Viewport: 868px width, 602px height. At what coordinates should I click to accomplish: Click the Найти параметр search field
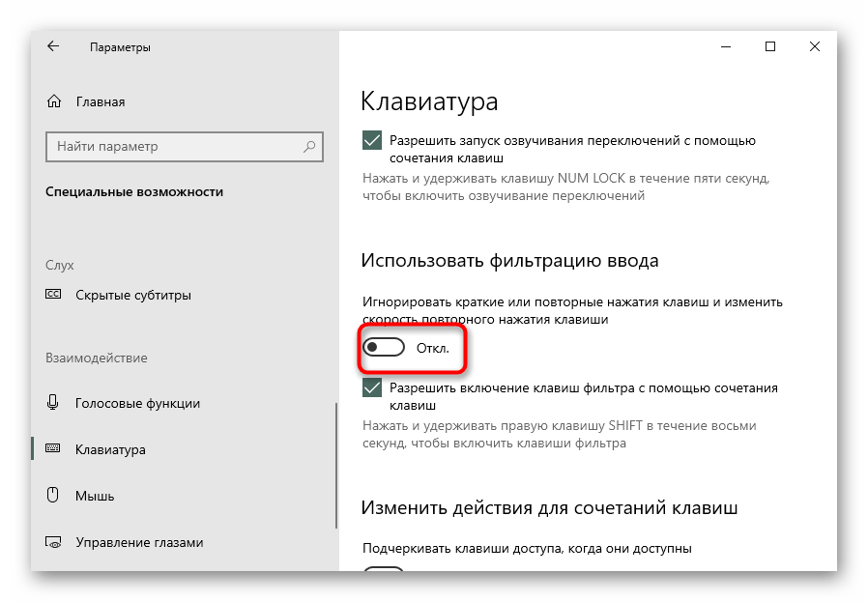click(x=174, y=147)
